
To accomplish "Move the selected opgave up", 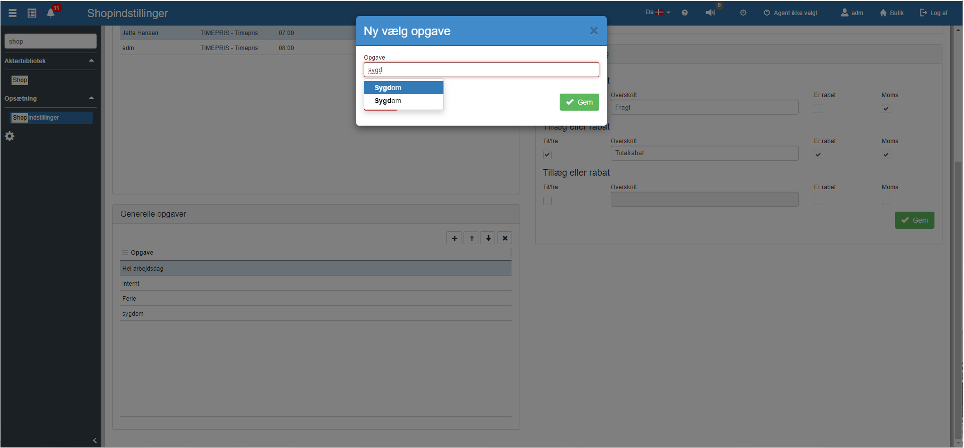I will click(472, 238).
